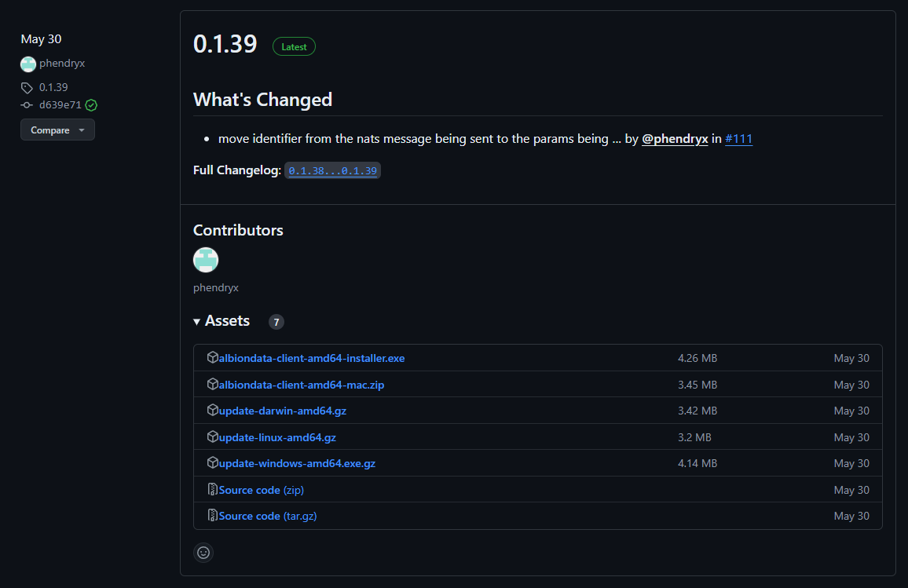Click the commit icon next to d639e71
Image resolution: width=908 pixels, height=588 pixels.
click(27, 105)
